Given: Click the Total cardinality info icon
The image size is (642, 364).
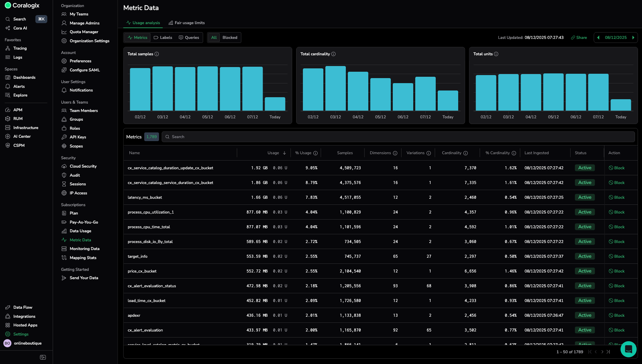Looking at the screenshot, I should point(333,54).
